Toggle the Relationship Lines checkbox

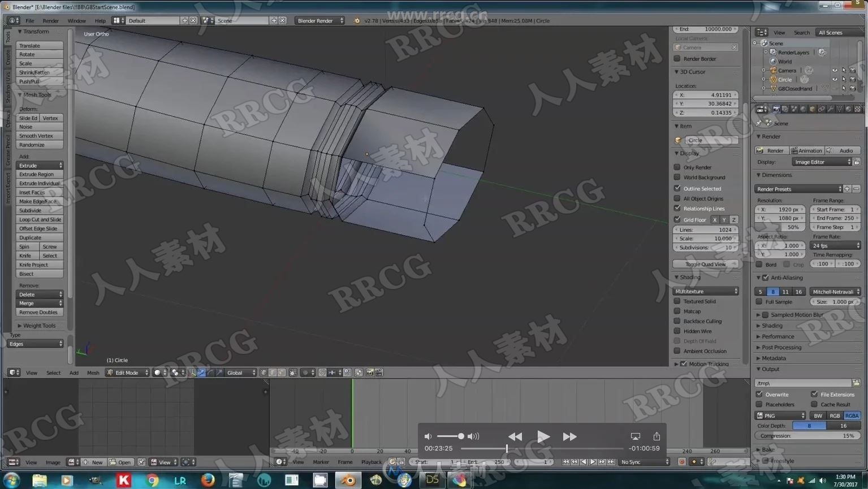point(677,208)
